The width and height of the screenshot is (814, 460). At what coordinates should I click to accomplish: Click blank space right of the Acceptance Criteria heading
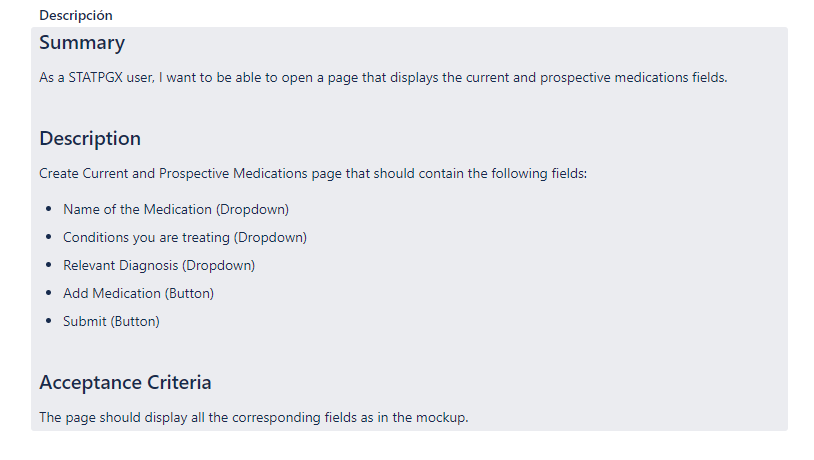(x=500, y=383)
